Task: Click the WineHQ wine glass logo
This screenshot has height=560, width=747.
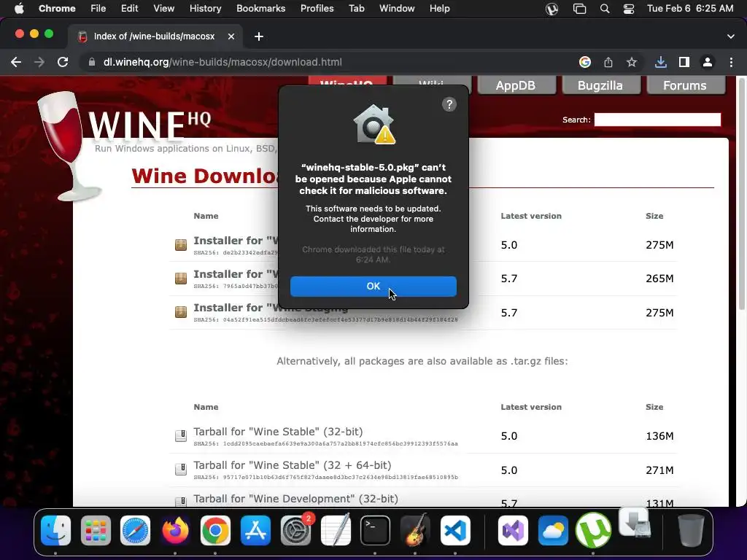Action: [x=69, y=145]
